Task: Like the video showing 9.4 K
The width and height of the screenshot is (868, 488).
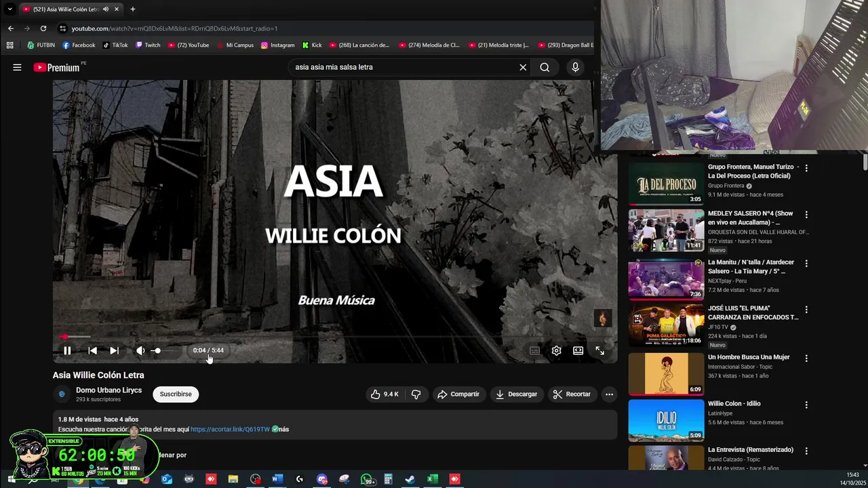Action: coord(384,394)
